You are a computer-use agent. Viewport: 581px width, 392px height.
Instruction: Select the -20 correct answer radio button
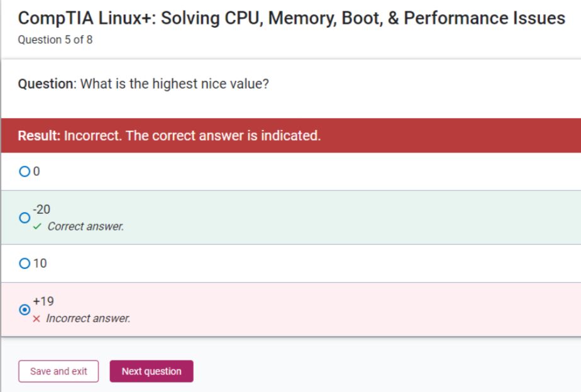[x=25, y=217]
